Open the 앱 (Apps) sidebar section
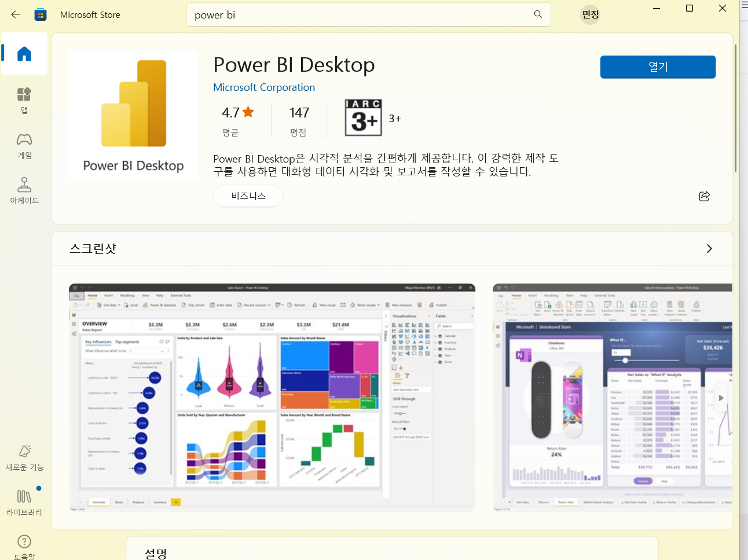Viewport: 748px width, 560px height. click(24, 101)
